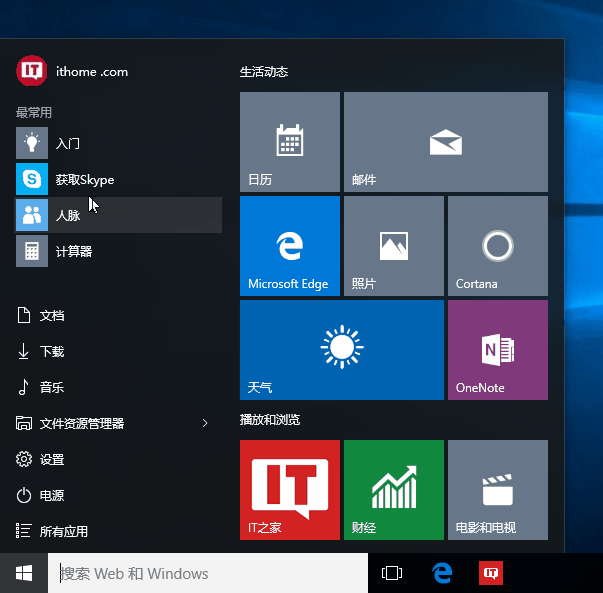Image resolution: width=603 pixels, height=593 pixels.
Task: Launch the OneNote tile
Action: (497, 350)
